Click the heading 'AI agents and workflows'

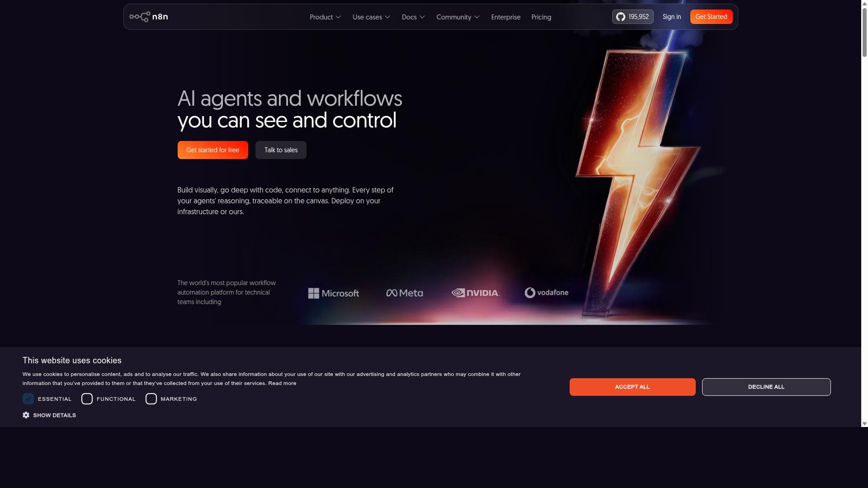coord(289,99)
